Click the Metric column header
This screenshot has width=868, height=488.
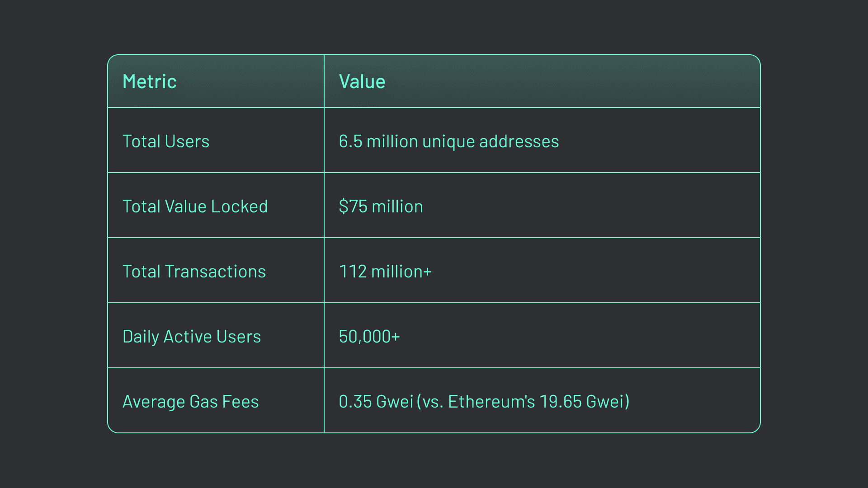click(149, 81)
